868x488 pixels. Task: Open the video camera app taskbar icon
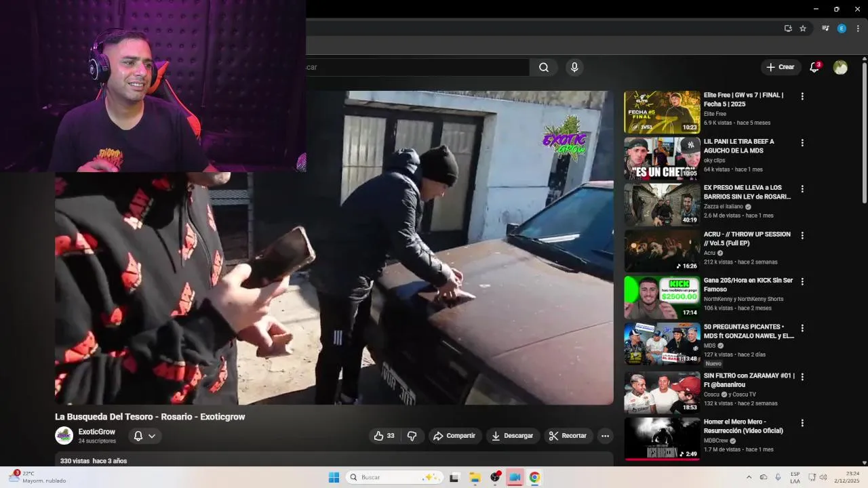tap(515, 477)
